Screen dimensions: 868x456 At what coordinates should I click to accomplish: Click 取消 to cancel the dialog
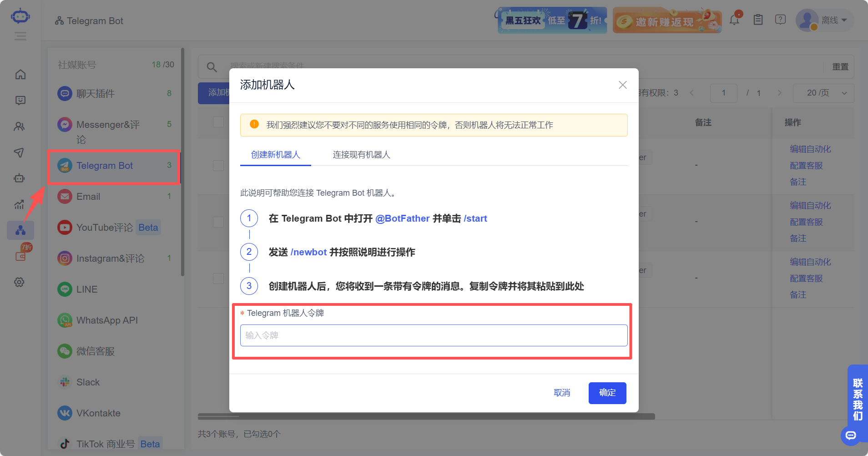562,393
